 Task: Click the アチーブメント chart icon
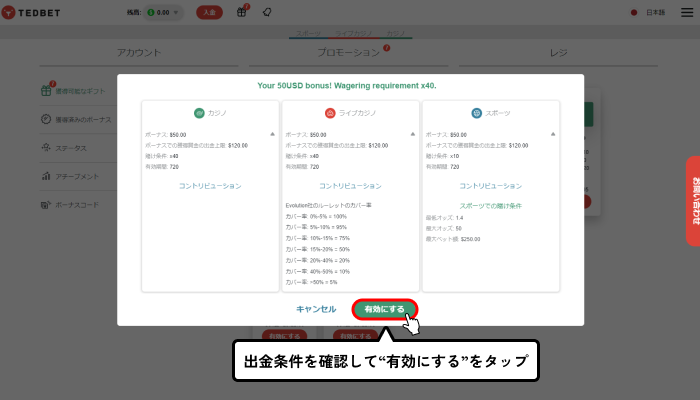[x=46, y=176]
